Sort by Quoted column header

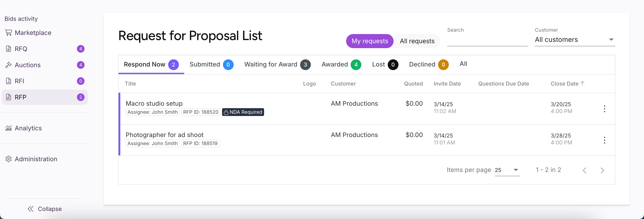click(x=413, y=84)
